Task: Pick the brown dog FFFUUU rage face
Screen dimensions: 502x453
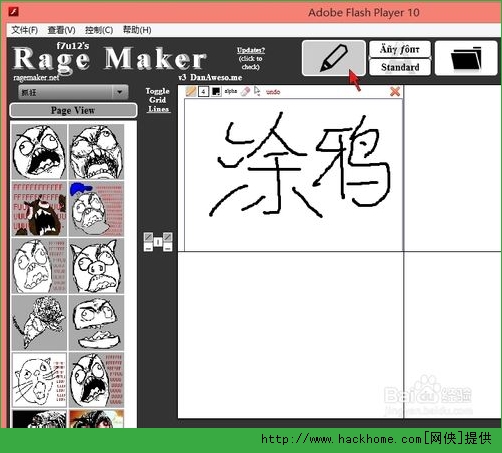Action: pyautogui.click(x=39, y=209)
